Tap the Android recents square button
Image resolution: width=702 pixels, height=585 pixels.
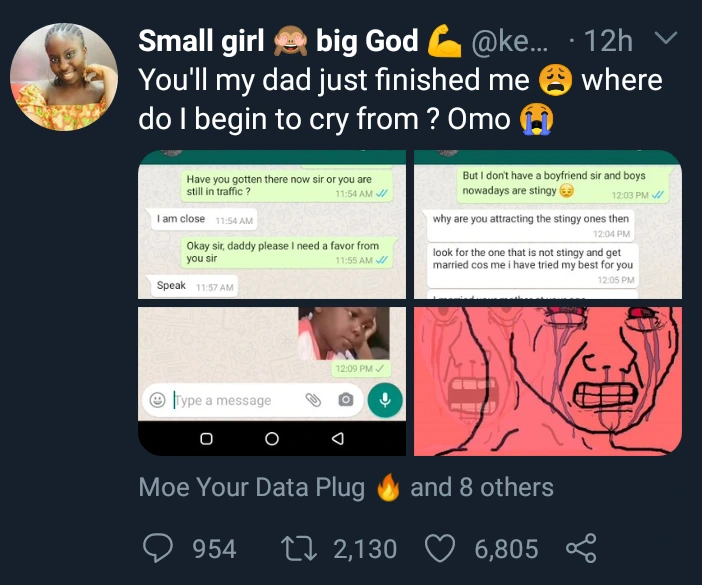206,438
